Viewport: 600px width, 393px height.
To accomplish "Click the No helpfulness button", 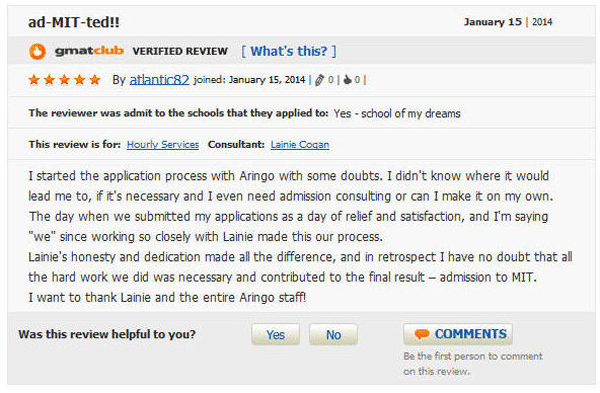I will [x=334, y=334].
